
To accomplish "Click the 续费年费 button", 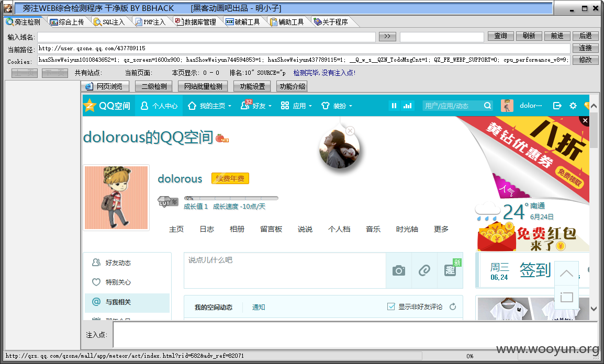I will coord(230,178).
